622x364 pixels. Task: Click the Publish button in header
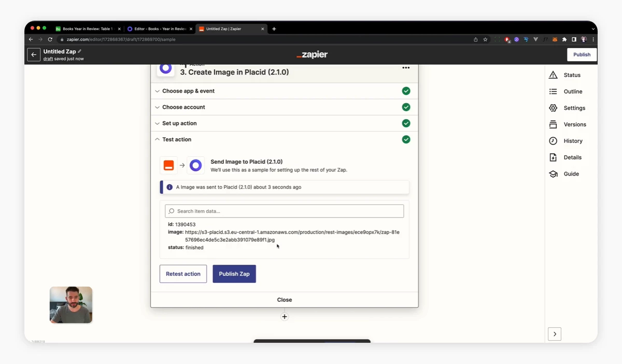pos(582,54)
